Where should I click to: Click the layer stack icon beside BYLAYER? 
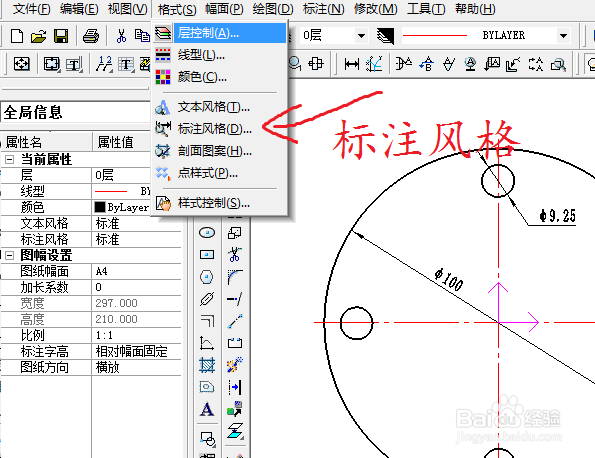385,36
